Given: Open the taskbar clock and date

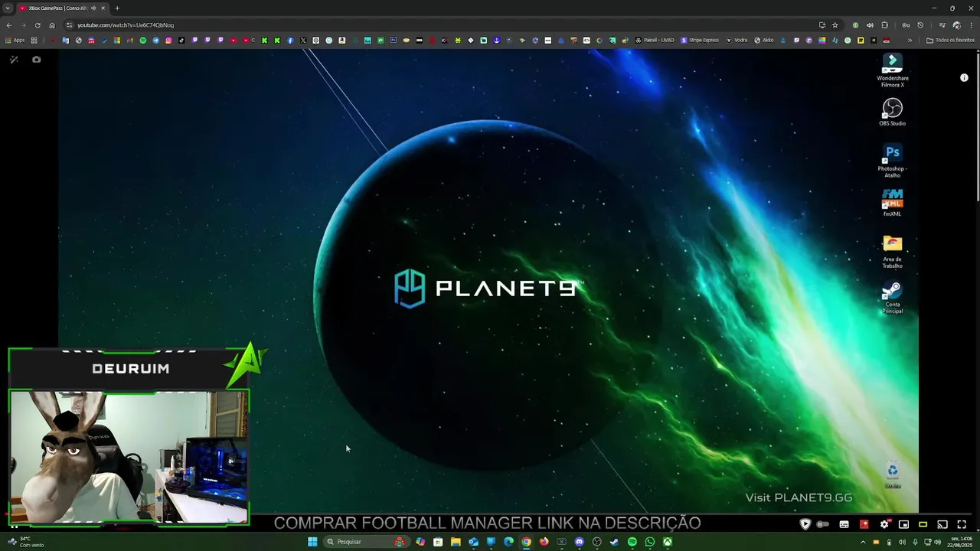Looking at the screenshot, I should (959, 542).
